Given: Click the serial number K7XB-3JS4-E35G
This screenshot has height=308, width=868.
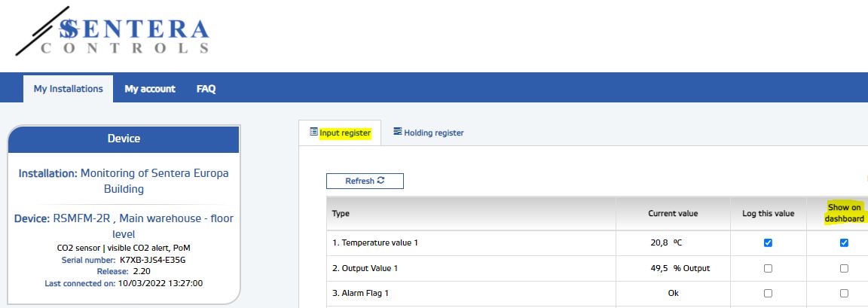Looking at the screenshot, I should 151,260.
